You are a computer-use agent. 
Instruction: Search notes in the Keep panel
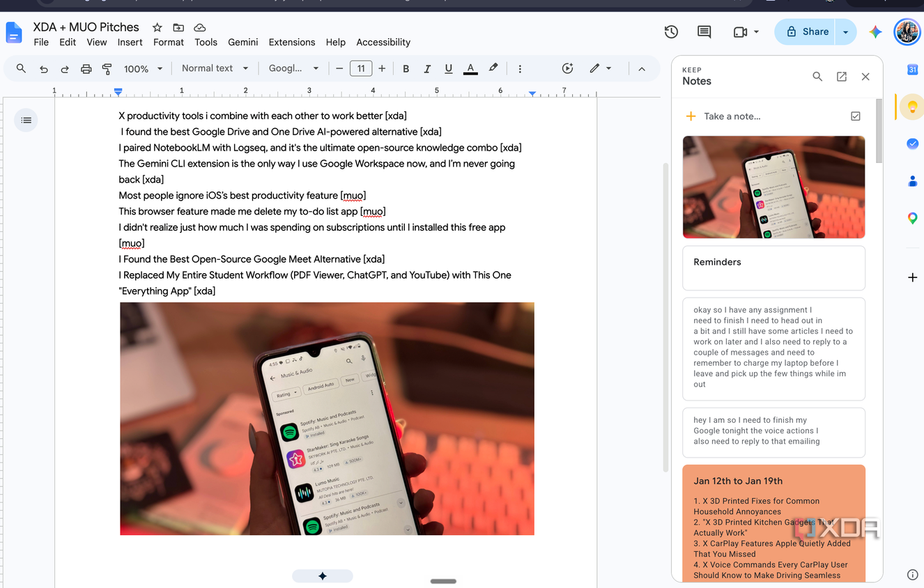pos(817,77)
